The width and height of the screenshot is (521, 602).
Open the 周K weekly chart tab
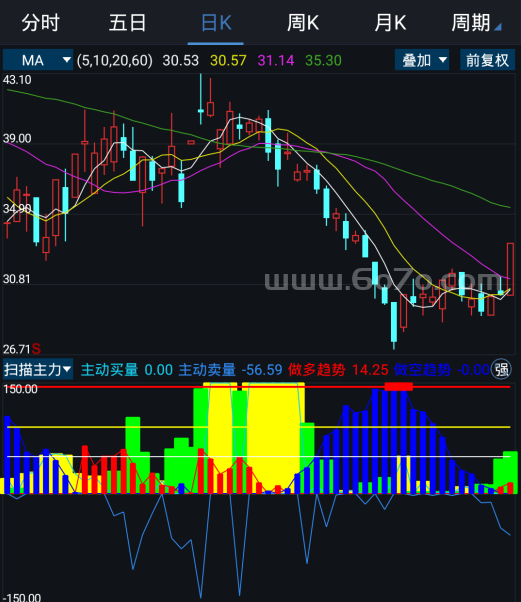(303, 23)
